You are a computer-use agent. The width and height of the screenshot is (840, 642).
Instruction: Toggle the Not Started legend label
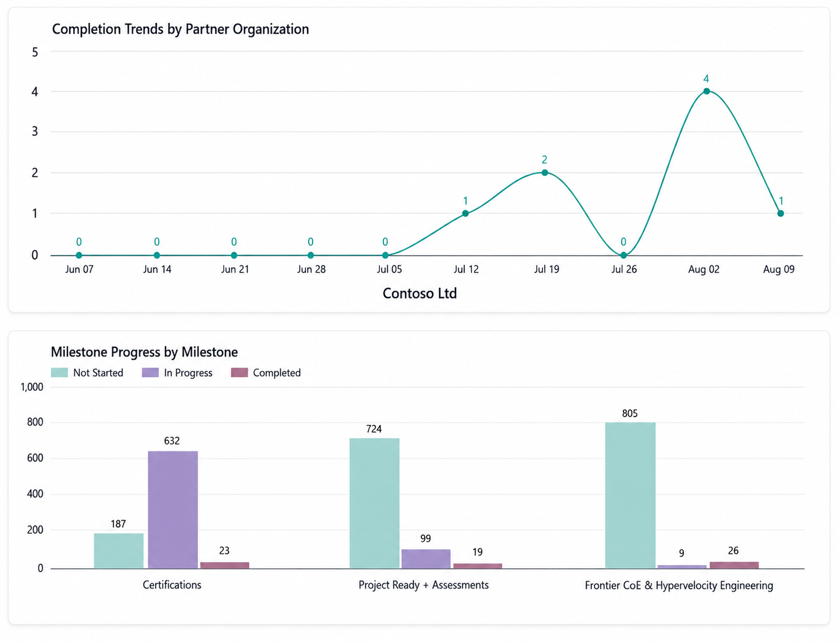point(98,373)
